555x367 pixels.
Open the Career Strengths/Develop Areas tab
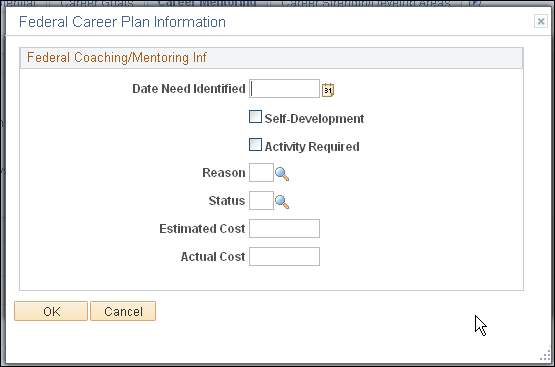(366, 3)
